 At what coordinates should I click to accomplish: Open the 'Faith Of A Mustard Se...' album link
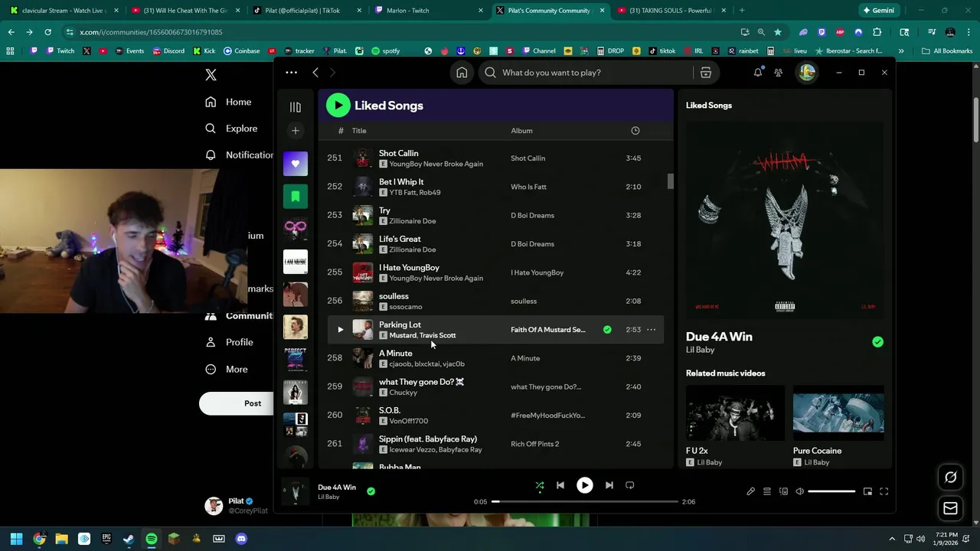click(x=548, y=329)
